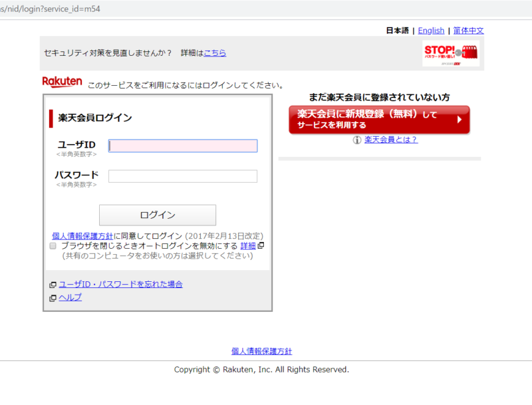Click the info icon beside 楽天会員とは？
The image size is (532, 405).
(357, 140)
